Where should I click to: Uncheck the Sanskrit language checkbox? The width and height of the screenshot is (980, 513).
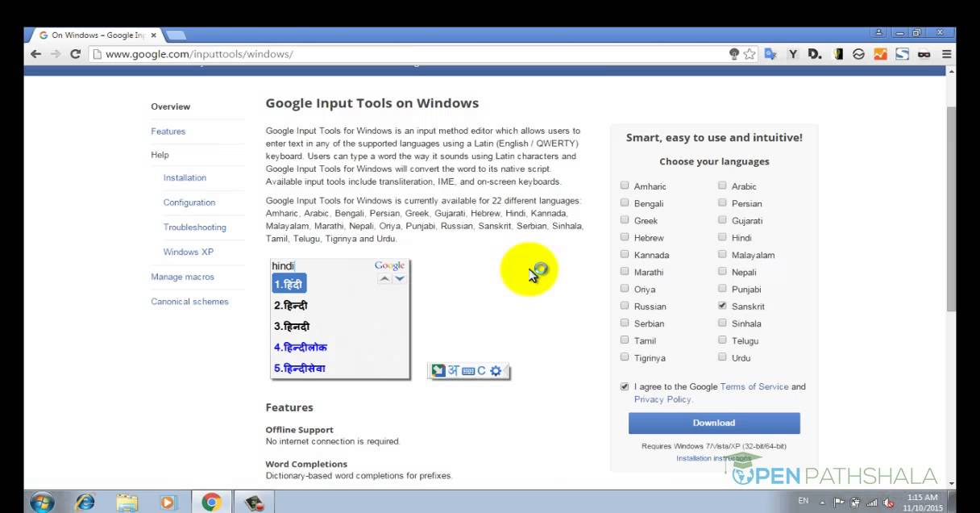pyautogui.click(x=722, y=306)
